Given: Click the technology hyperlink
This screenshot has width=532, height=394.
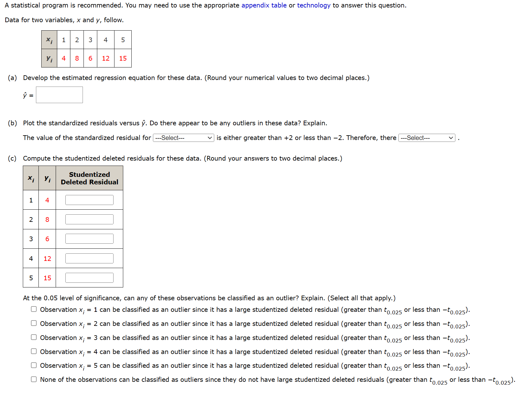Looking at the screenshot, I should [313, 5].
